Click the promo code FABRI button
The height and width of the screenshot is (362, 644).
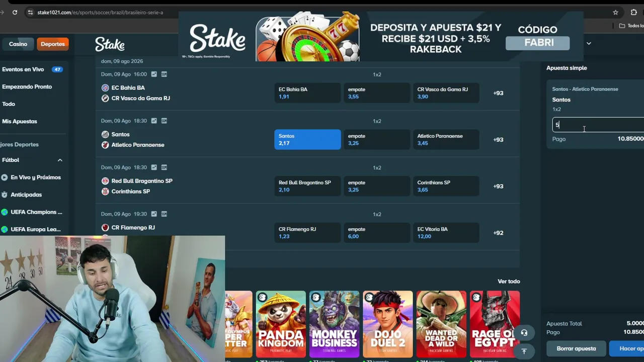point(537,43)
